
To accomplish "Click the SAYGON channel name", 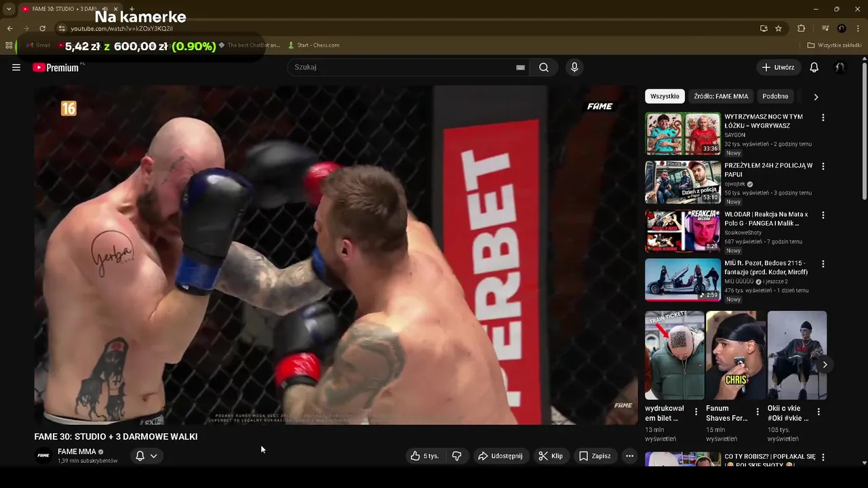I will (x=734, y=135).
